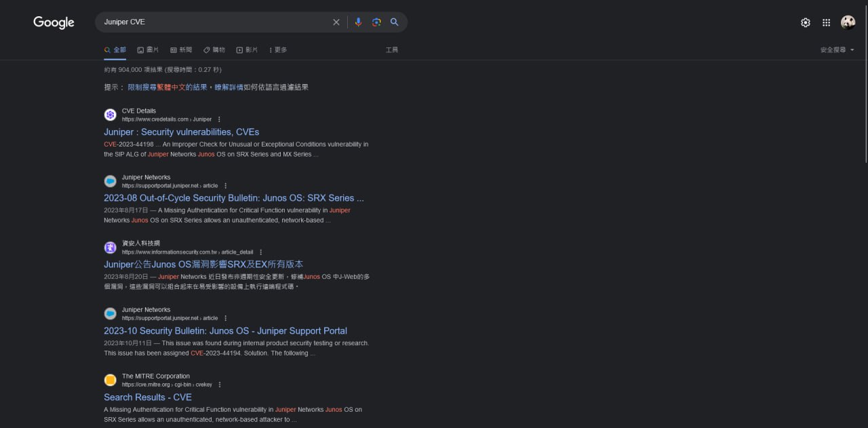
Task: Open options menu for 2023-10 bulletin result
Action: [x=226, y=318]
